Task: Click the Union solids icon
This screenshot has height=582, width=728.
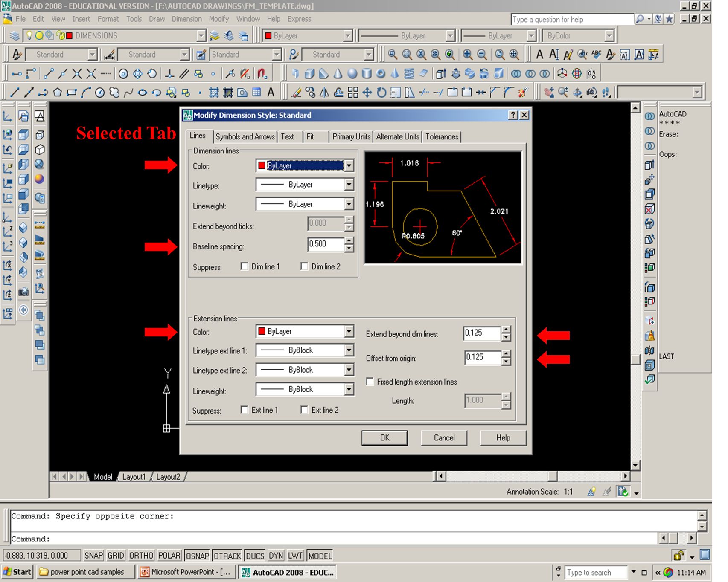Action: point(516,73)
